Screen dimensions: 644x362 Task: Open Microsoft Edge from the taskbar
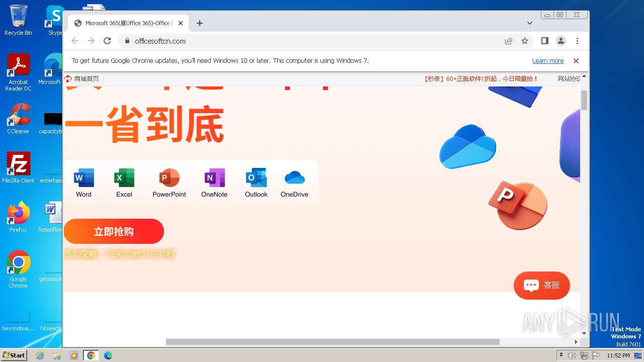pos(108,355)
